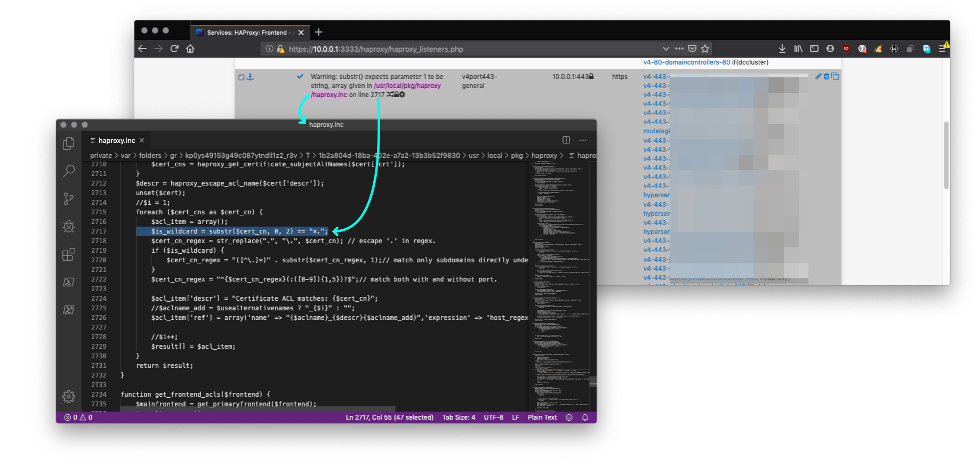Open Firefox page actions three-dot menu
980x466 pixels.
click(679, 49)
